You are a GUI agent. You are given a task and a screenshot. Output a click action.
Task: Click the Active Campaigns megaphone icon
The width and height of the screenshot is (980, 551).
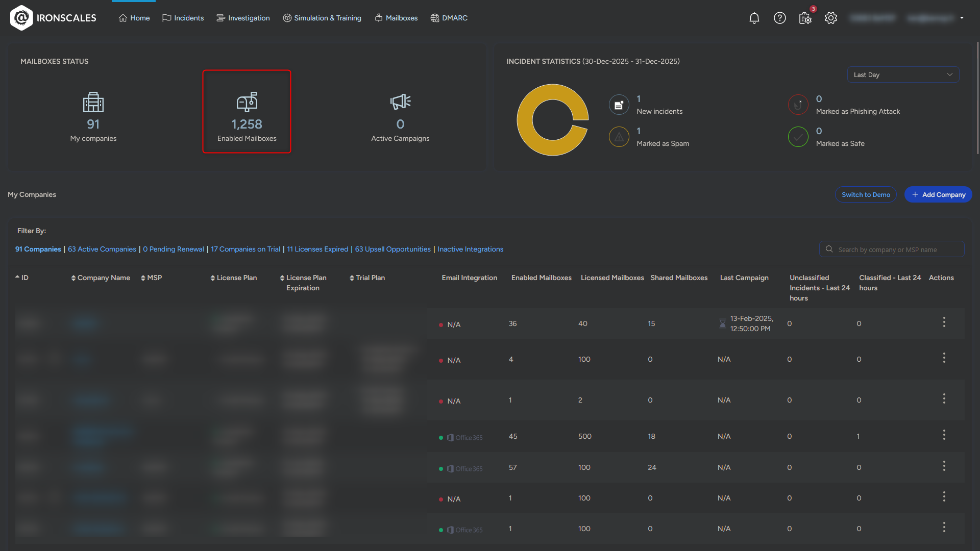(x=400, y=102)
